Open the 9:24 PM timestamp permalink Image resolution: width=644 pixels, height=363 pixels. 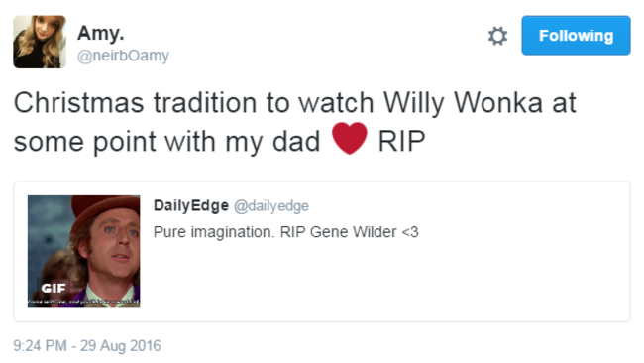[x=40, y=345]
